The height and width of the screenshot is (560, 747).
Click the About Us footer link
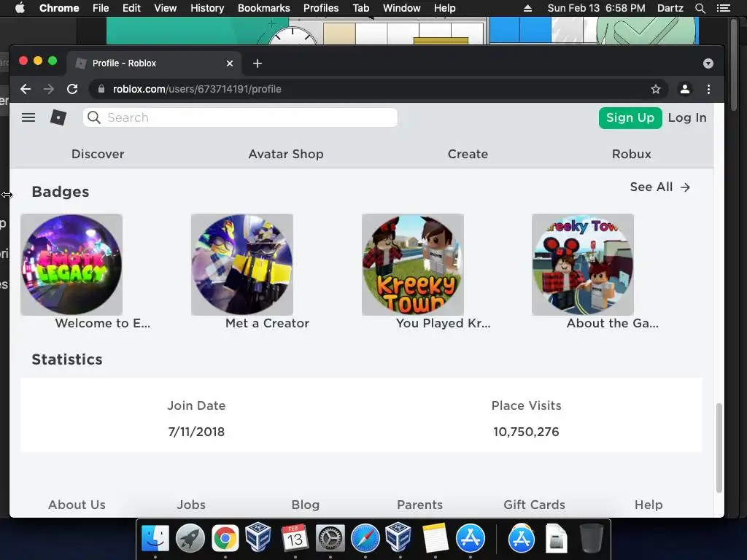click(77, 505)
